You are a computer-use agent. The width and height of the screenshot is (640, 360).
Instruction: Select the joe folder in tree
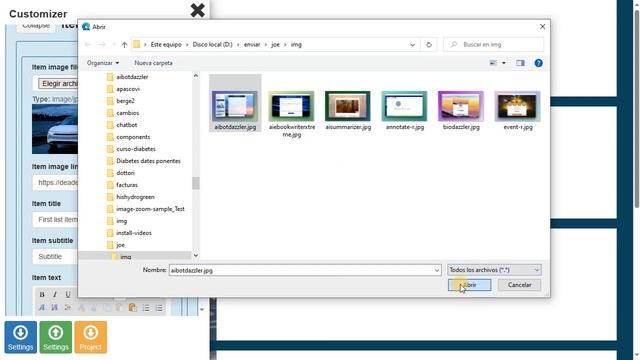coord(120,245)
